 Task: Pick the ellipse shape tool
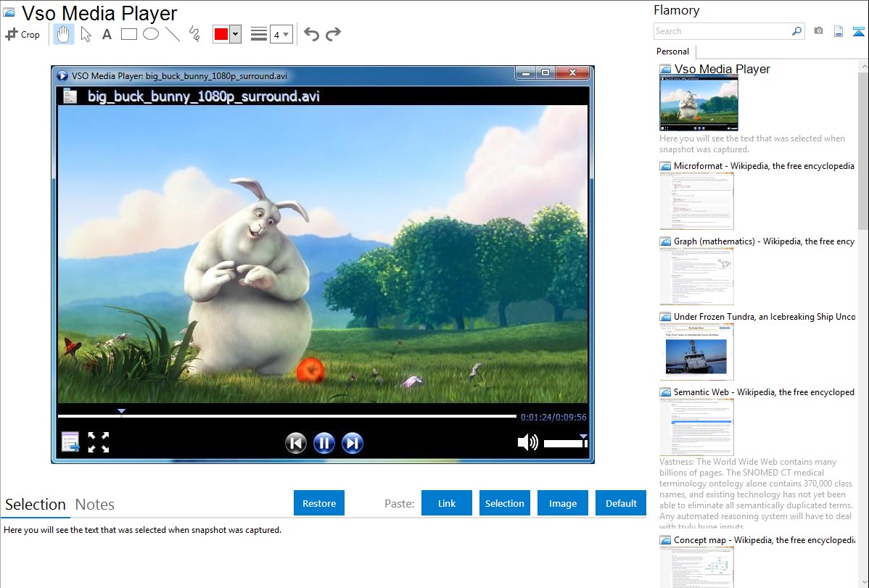click(x=151, y=34)
